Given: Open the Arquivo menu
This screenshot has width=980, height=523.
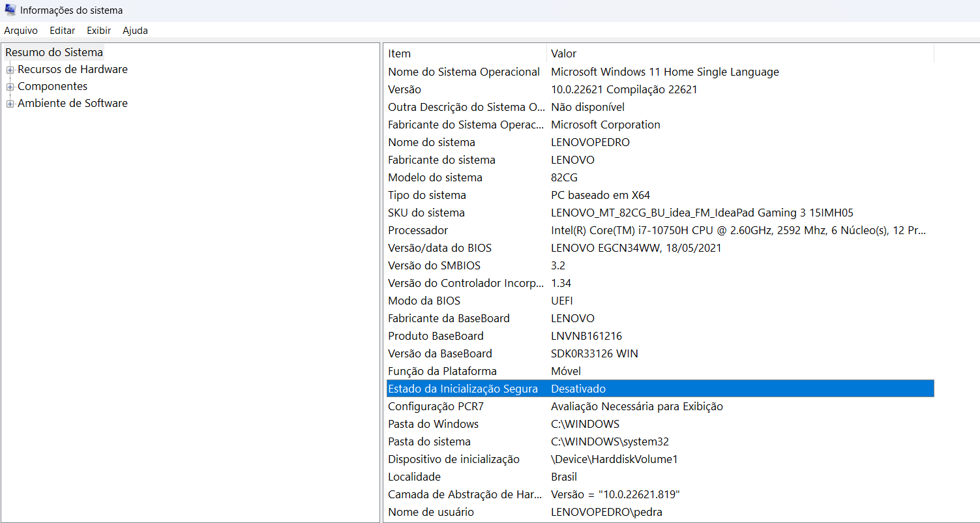Looking at the screenshot, I should [x=21, y=31].
